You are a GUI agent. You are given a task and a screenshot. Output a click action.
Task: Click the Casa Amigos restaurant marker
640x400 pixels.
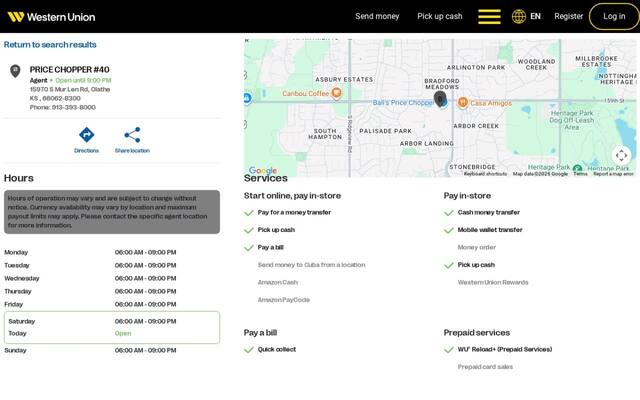coord(462,102)
